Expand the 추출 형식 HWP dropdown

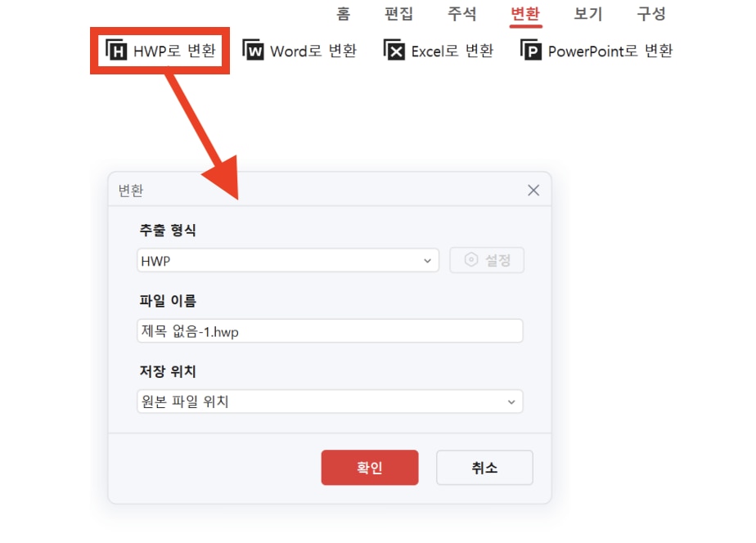288,260
